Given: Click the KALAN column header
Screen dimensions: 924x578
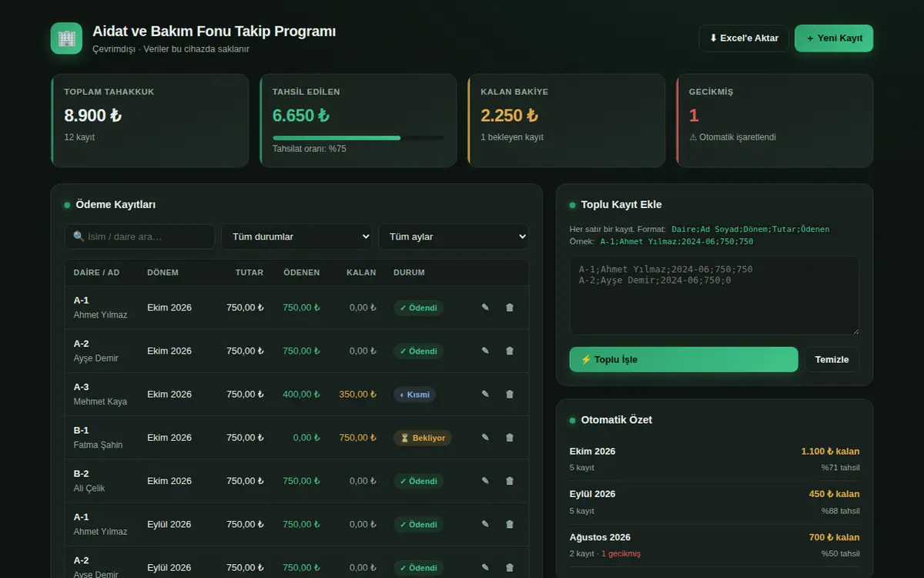Looking at the screenshot, I should tap(361, 273).
